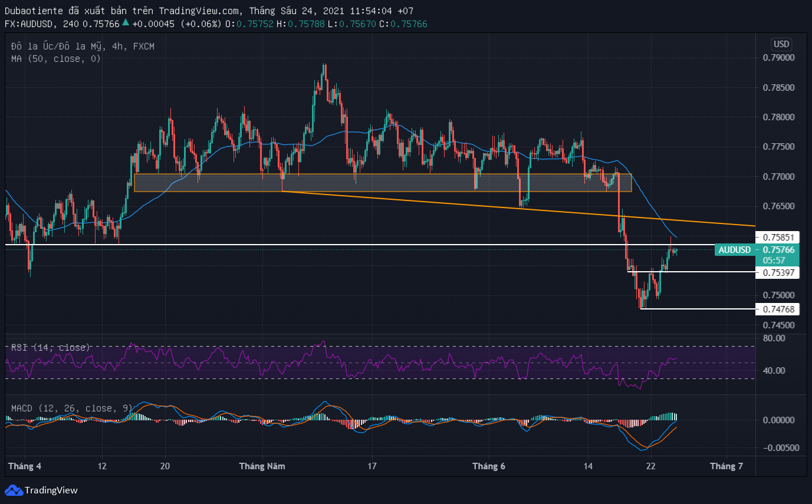The width and height of the screenshot is (812, 504).
Task: Click the 0.77000 price axis label
Action: click(x=778, y=177)
